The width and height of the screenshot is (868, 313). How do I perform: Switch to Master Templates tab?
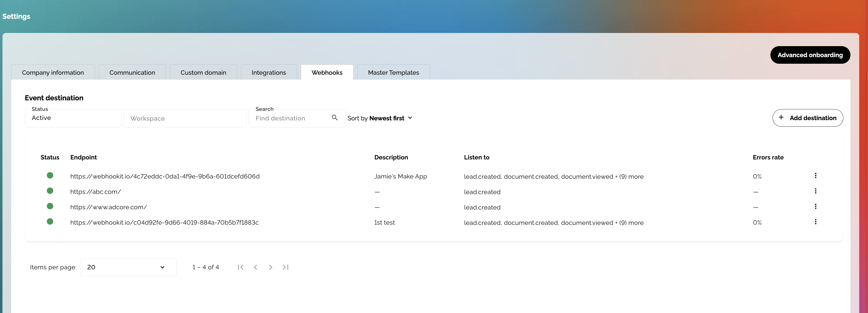point(393,73)
